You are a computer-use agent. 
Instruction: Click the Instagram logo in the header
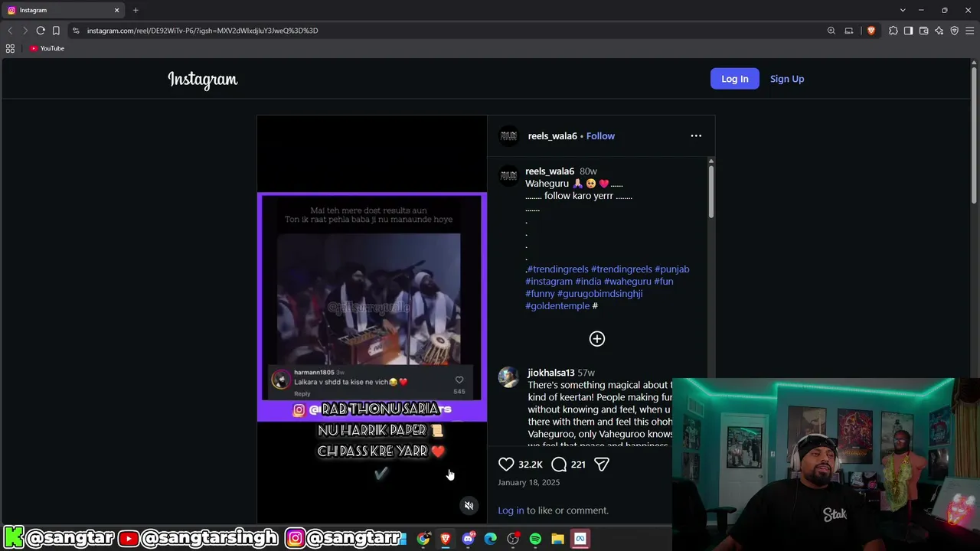pyautogui.click(x=203, y=80)
